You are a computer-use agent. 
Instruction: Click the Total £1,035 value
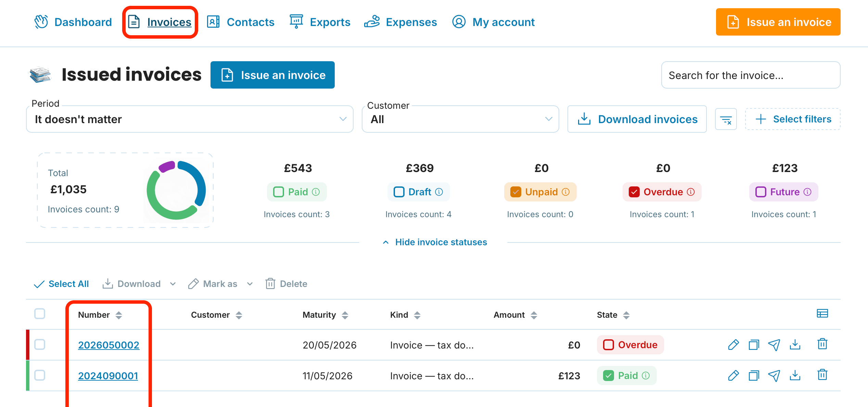pyautogui.click(x=68, y=189)
